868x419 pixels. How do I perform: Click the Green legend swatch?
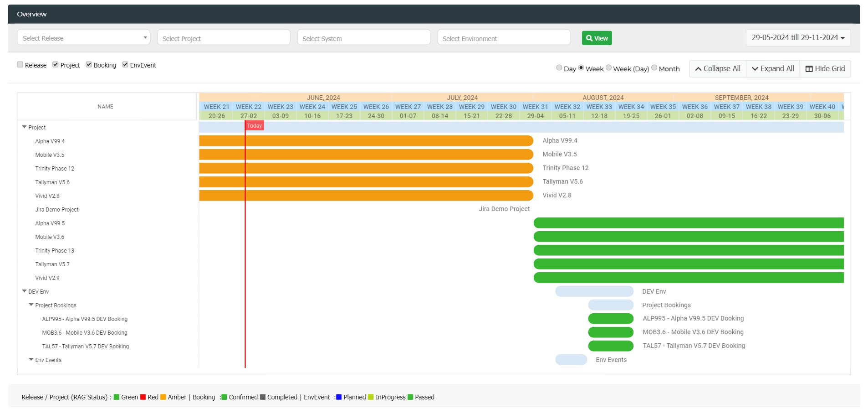click(117, 397)
